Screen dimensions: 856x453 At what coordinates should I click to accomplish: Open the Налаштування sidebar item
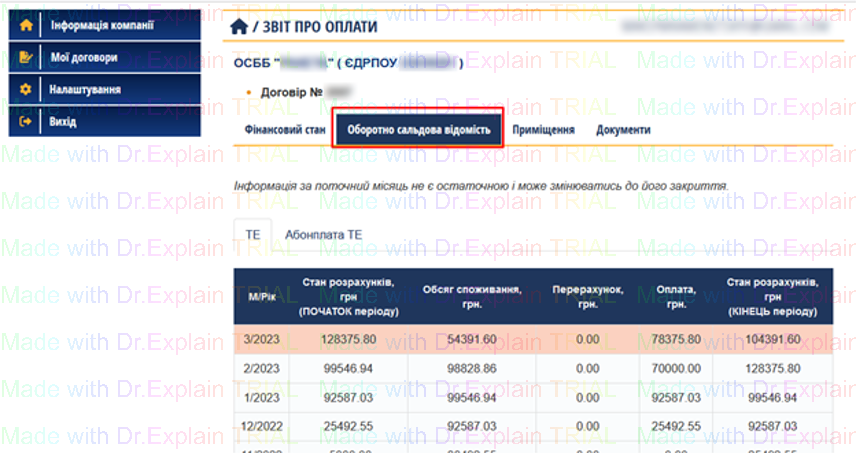click(85, 90)
